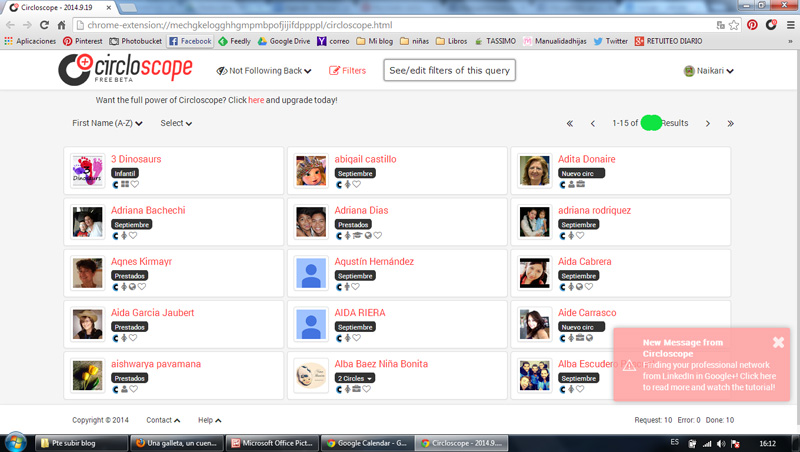The image size is (800, 452).
Task: Select Agustín Hernández default avatar
Action: [311, 273]
